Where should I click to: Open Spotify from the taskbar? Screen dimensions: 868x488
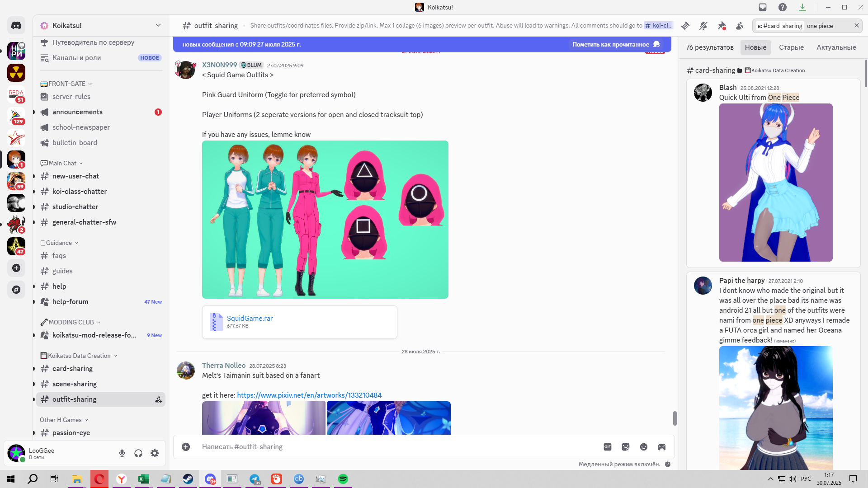click(343, 479)
